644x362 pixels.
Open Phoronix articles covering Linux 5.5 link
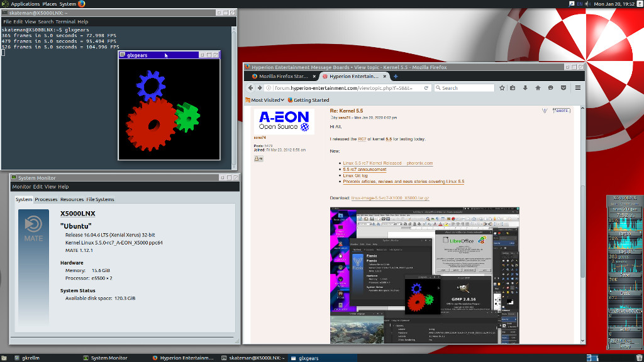pos(404,182)
